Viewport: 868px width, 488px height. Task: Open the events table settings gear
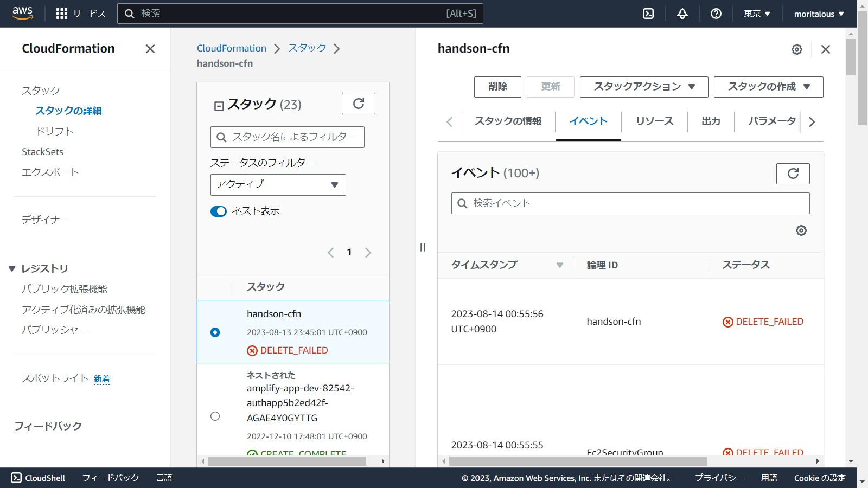tap(801, 230)
